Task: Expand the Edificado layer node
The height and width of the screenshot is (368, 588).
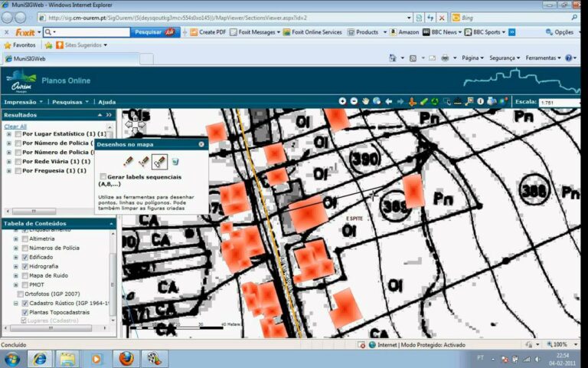Action: point(16,258)
